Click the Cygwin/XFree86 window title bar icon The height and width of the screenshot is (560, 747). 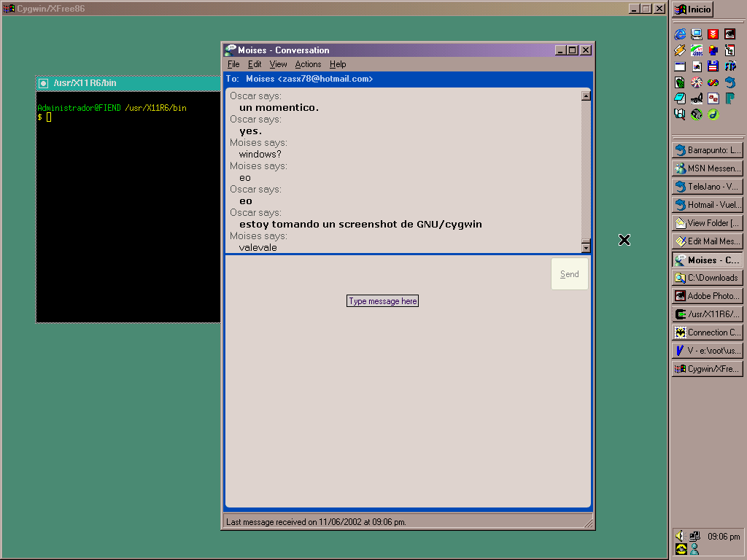9,9
